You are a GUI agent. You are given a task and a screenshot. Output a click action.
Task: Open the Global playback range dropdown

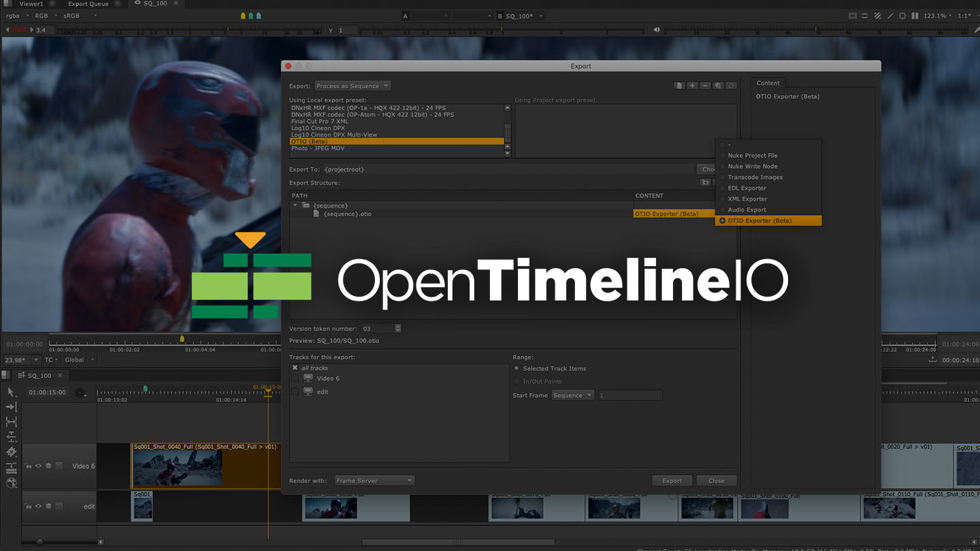pyautogui.click(x=80, y=360)
